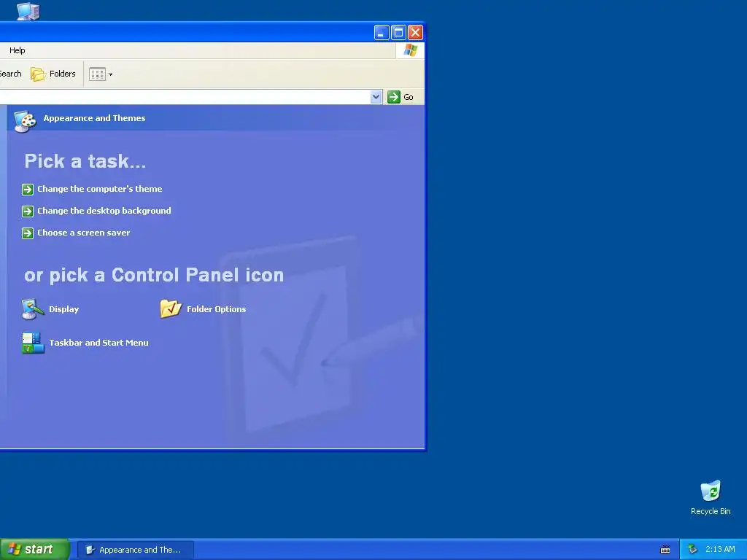
Task: Click the system tray network icon
Action: [692, 550]
